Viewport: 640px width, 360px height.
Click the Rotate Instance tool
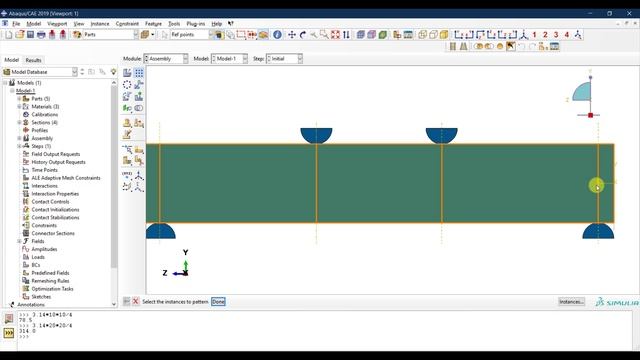tap(127, 97)
